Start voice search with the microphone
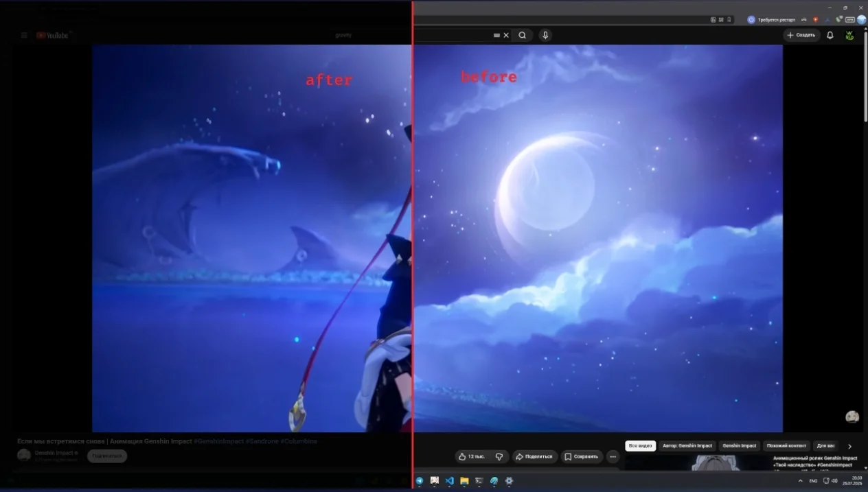The height and width of the screenshot is (492, 868). point(545,35)
